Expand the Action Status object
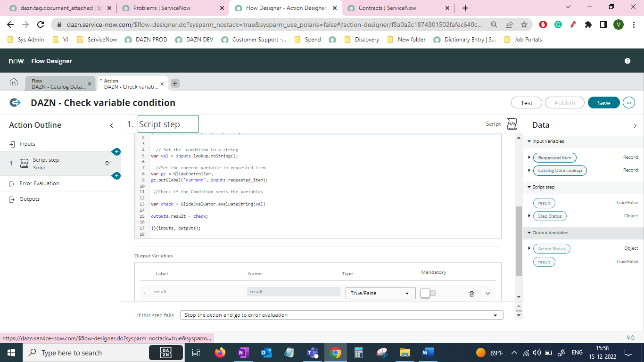 [529, 248]
